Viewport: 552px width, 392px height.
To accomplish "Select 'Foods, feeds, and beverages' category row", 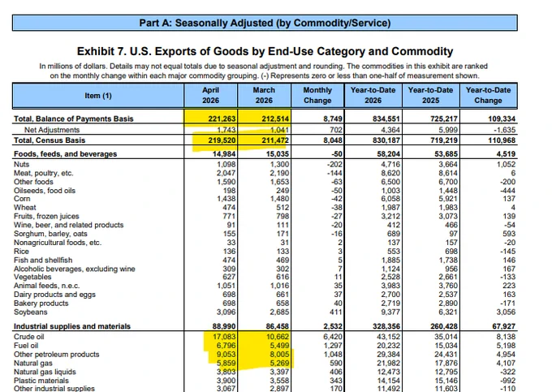I will coord(65,154).
